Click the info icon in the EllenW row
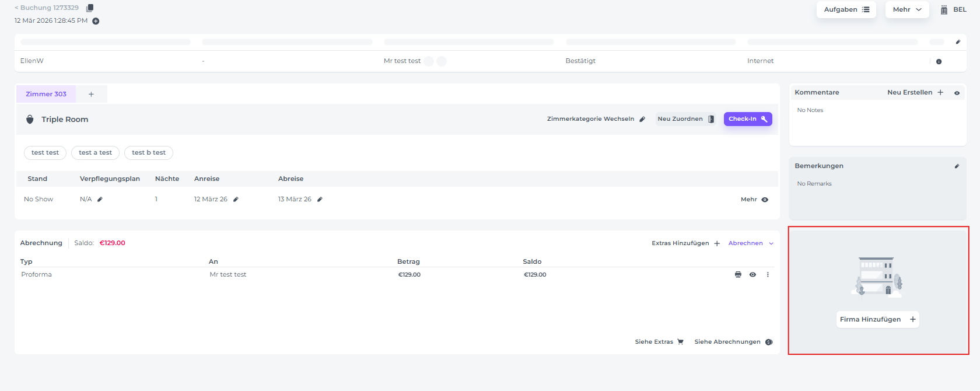 pyautogui.click(x=939, y=61)
